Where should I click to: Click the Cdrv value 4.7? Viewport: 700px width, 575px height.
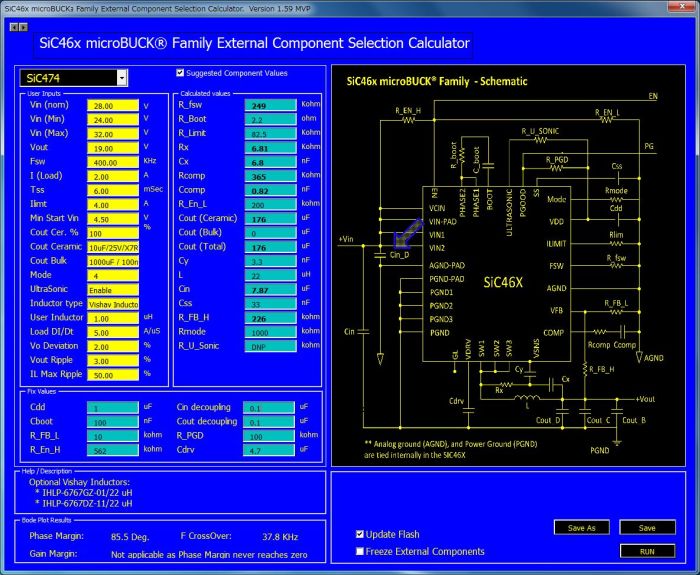(x=269, y=450)
